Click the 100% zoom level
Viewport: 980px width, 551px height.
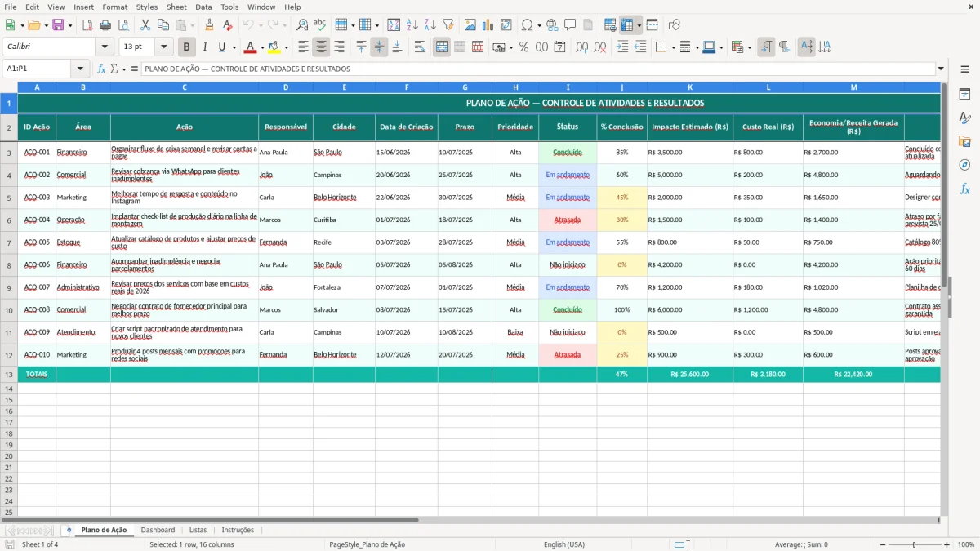click(966, 544)
